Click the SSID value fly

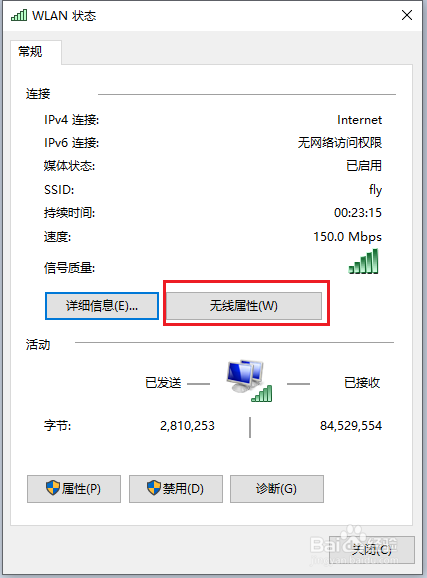click(375, 190)
